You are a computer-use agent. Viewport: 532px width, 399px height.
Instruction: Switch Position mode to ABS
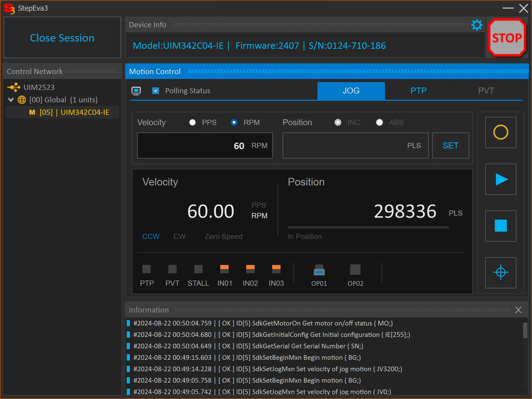pos(380,122)
